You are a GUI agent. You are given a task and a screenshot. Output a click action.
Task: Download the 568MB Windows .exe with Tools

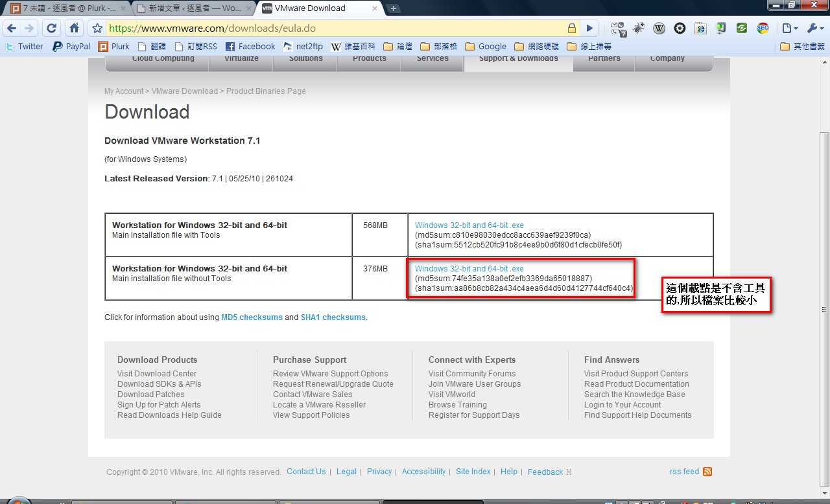(x=469, y=225)
